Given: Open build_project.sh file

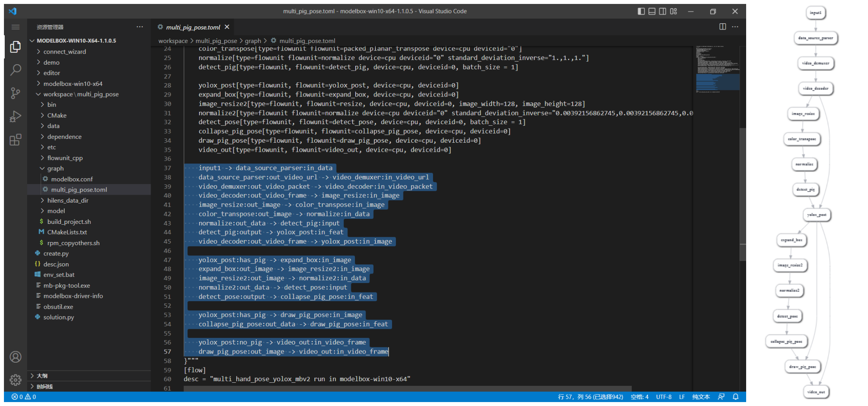Looking at the screenshot, I should pyautogui.click(x=89, y=222).
